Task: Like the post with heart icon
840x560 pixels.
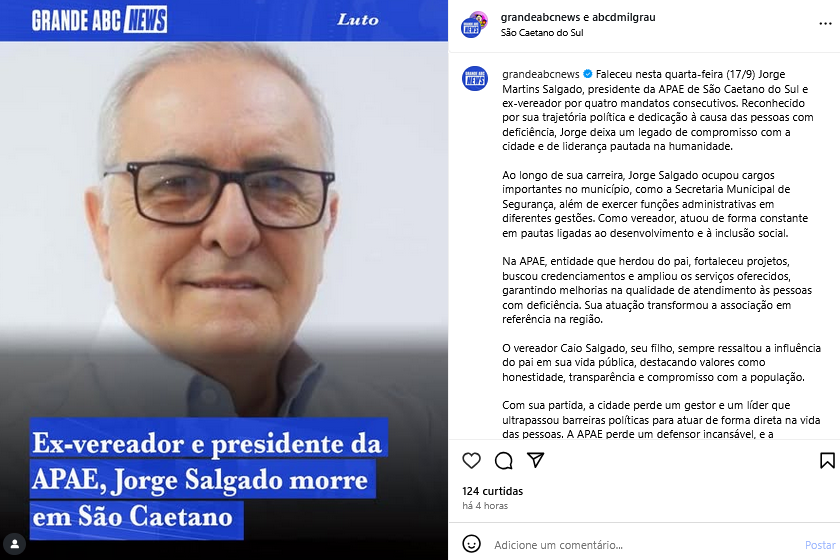Action: pyautogui.click(x=471, y=460)
